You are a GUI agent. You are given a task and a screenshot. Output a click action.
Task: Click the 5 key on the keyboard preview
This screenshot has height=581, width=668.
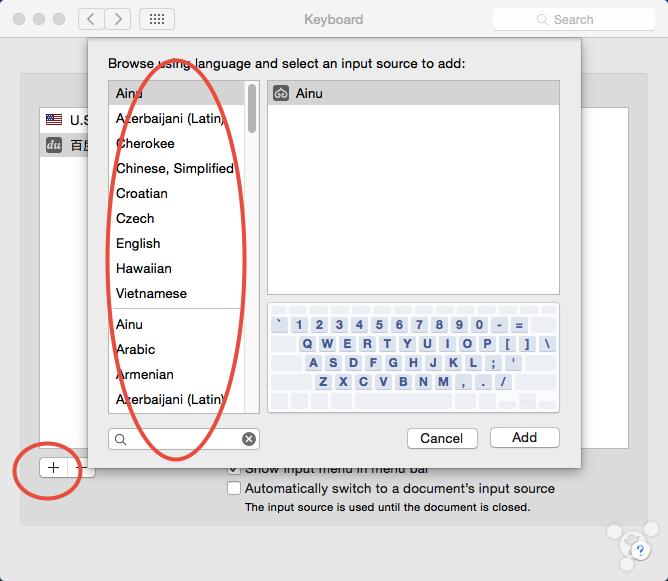pyautogui.click(x=379, y=325)
